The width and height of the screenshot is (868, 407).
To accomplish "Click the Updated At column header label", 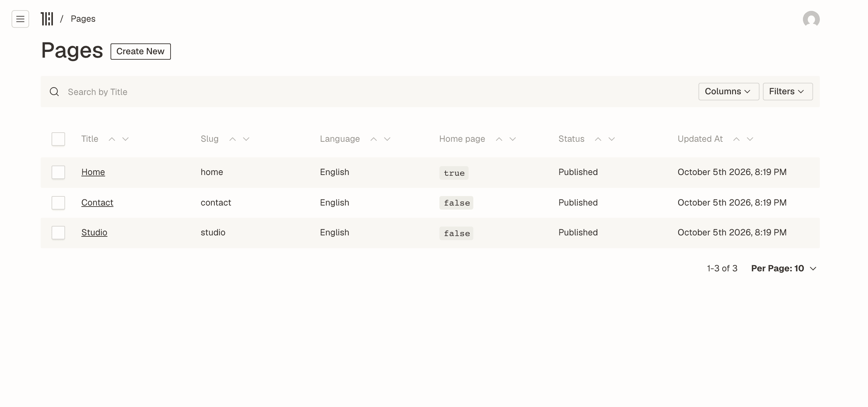I will coord(700,139).
